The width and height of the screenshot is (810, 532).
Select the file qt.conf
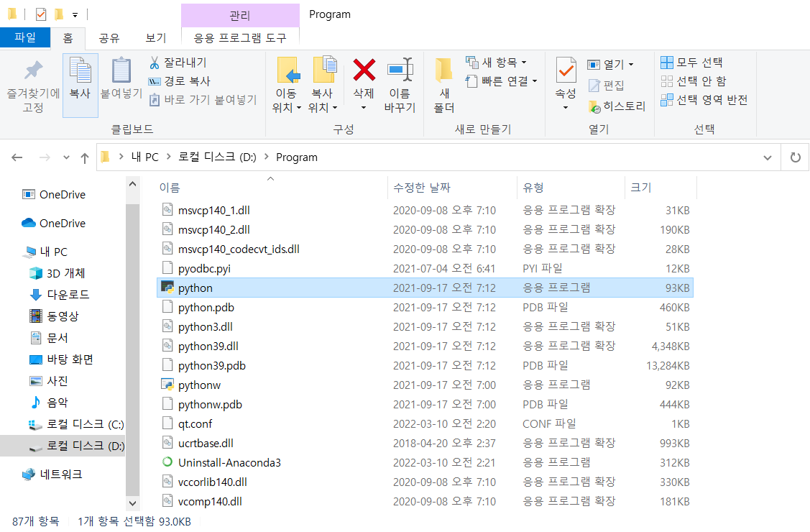195,424
